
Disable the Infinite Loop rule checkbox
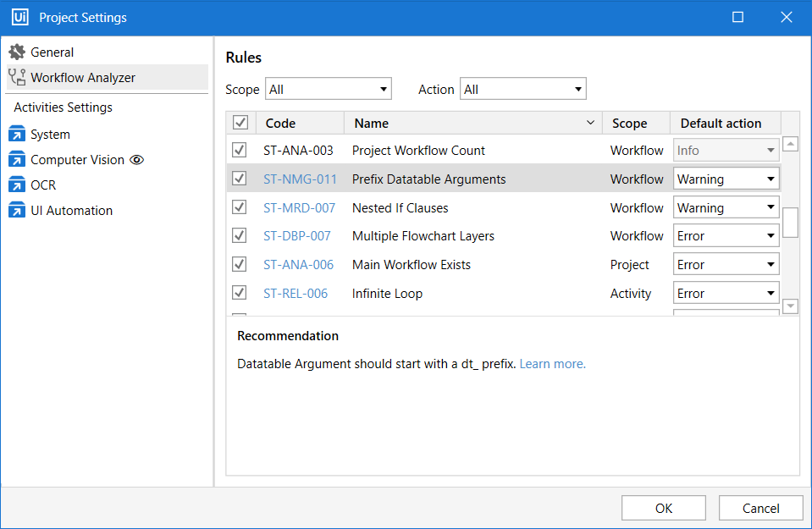(240, 293)
